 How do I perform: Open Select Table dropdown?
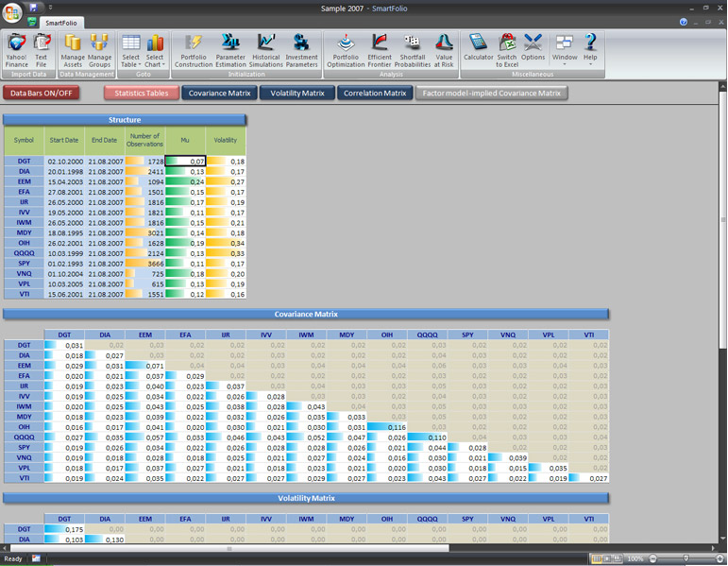coord(131,50)
